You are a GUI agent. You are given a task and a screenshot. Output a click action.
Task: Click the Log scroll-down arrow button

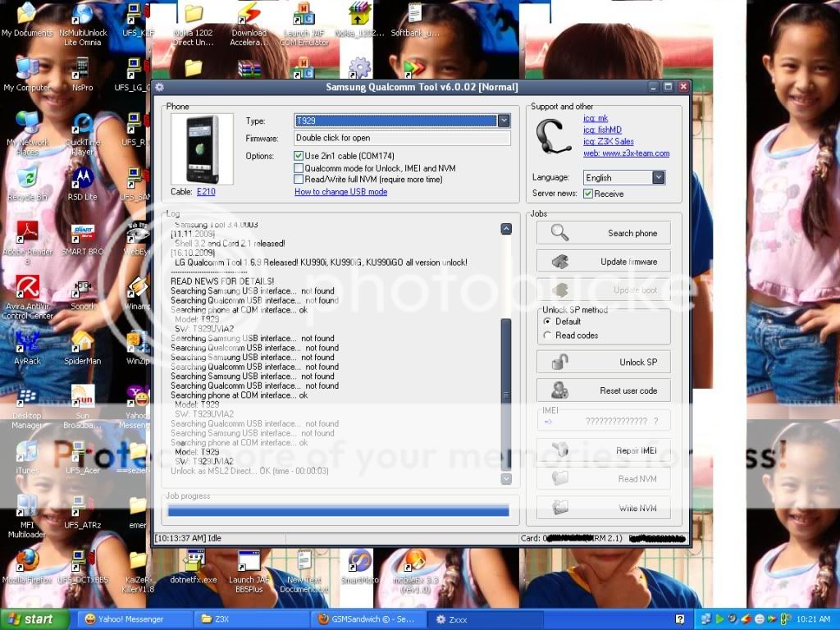(505, 478)
